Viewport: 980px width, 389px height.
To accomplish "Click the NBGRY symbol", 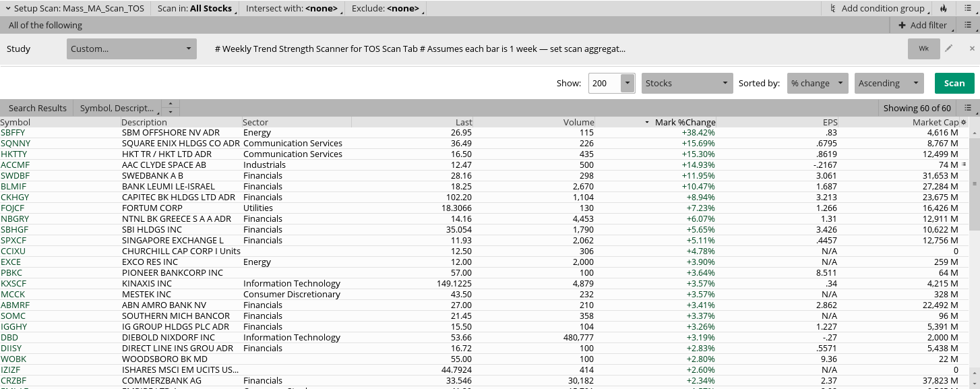I will point(15,218).
